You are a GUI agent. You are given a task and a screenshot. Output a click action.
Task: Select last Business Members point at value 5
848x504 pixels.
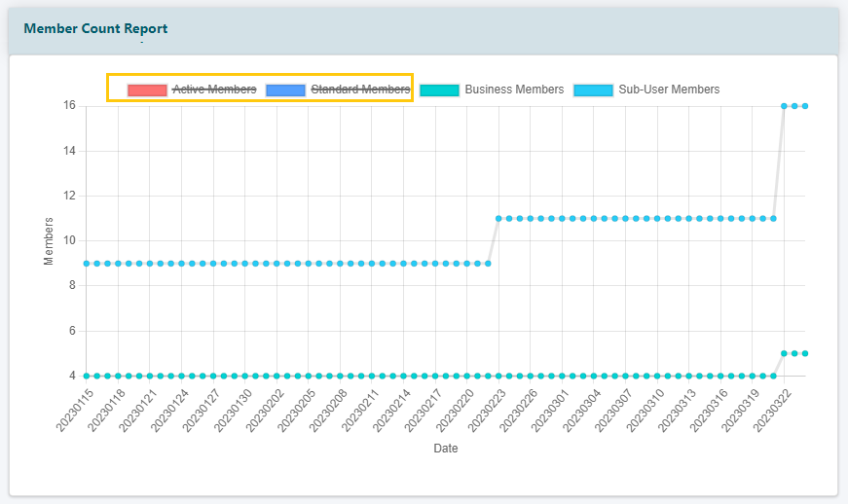click(805, 353)
